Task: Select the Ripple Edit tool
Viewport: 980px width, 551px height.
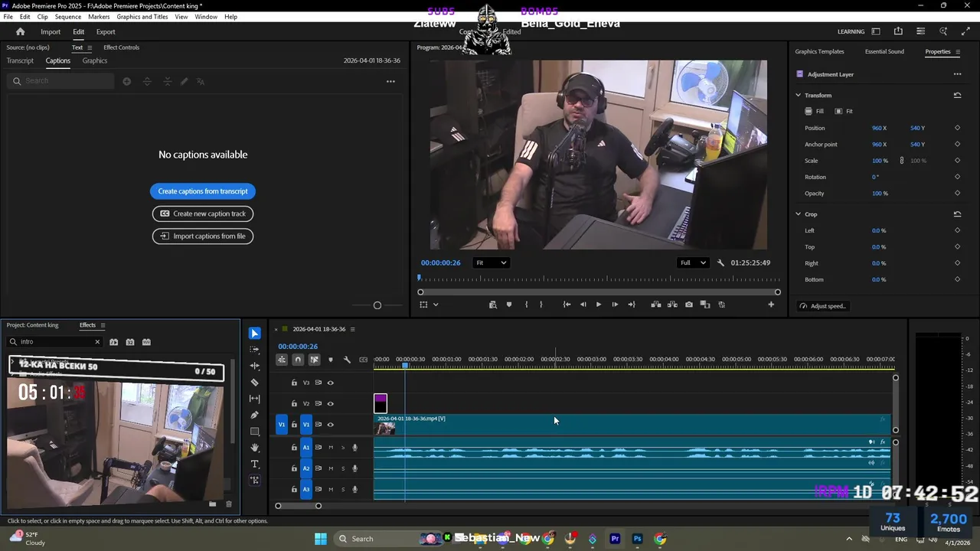Action: click(254, 366)
